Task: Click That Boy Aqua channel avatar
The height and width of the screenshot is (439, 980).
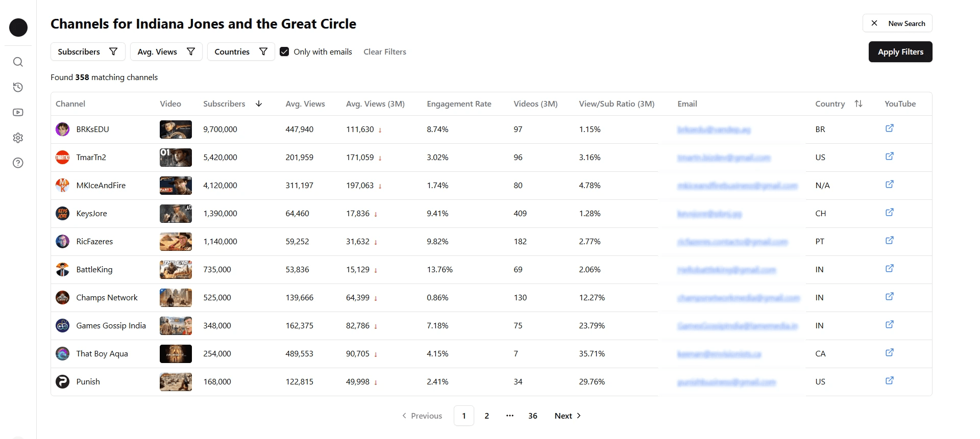Action: (62, 354)
